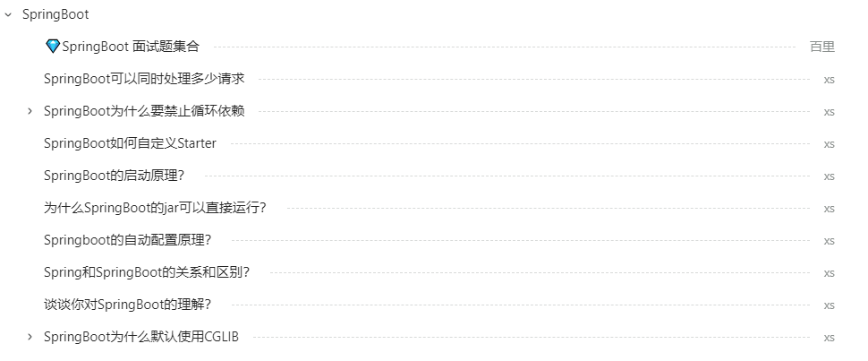Open SpringBoot如何自定义Starter page

click(130, 143)
